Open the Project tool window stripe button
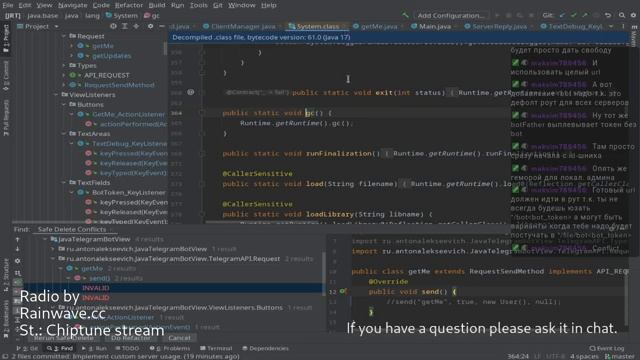Viewport: 640px width, 360px height. [x=6, y=38]
